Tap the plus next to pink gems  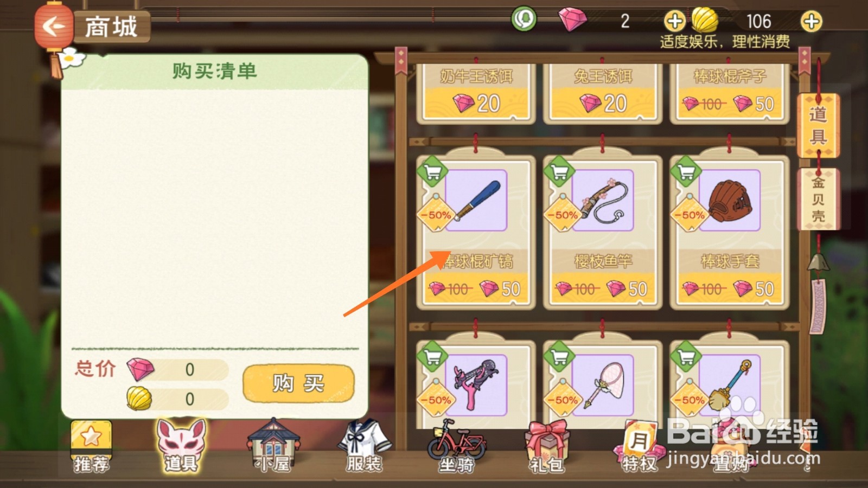point(674,22)
